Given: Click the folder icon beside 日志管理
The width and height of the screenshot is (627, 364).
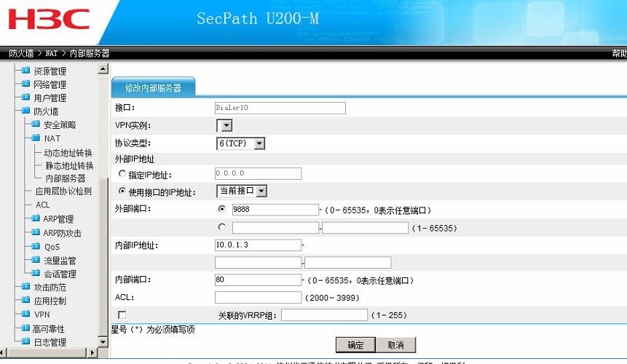Looking at the screenshot, I should coord(25,341).
